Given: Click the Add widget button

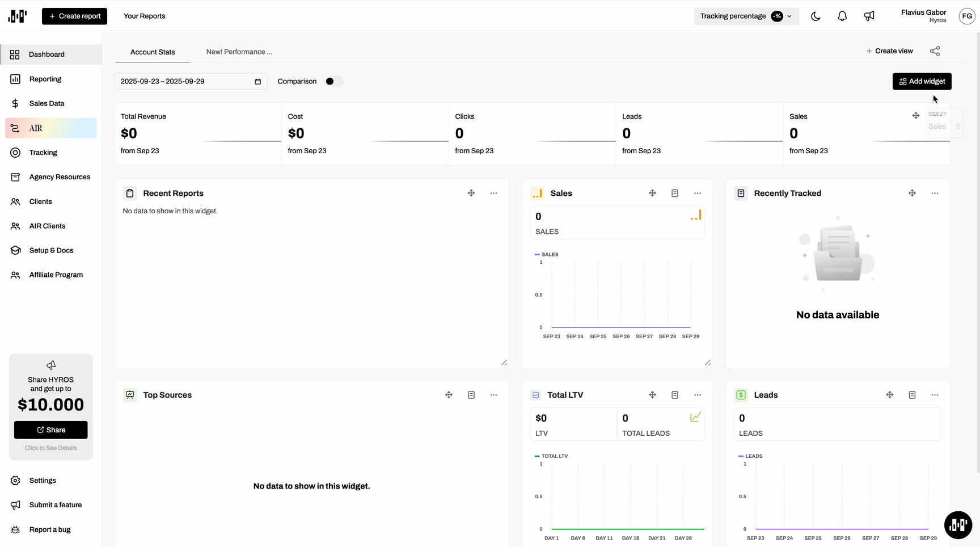Looking at the screenshot, I should [922, 81].
